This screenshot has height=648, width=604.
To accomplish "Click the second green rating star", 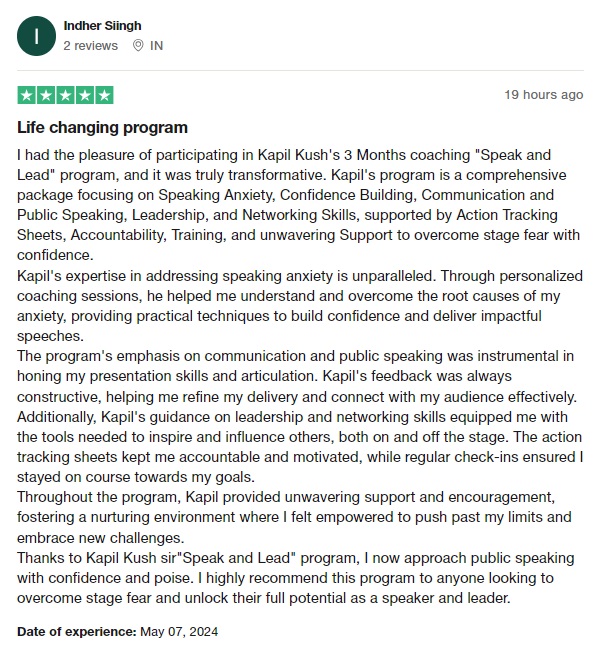I will coord(46,96).
